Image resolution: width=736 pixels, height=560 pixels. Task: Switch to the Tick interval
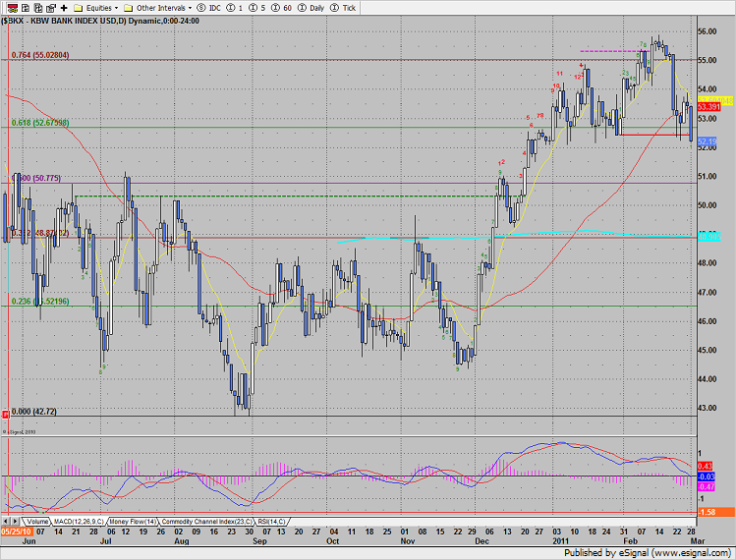[343, 8]
